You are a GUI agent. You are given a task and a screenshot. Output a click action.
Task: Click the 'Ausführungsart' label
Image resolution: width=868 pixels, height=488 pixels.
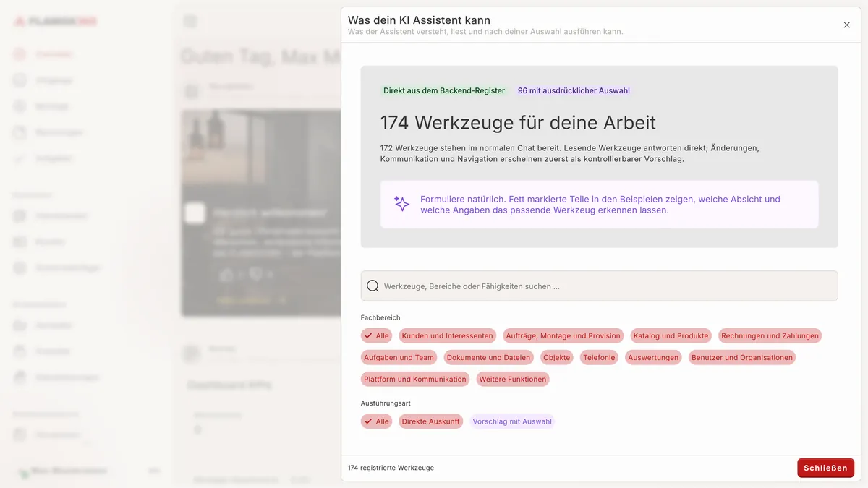point(386,403)
